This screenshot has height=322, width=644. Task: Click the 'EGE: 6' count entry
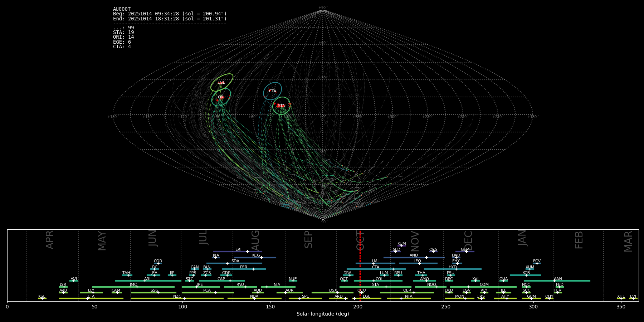pyautogui.click(x=122, y=42)
